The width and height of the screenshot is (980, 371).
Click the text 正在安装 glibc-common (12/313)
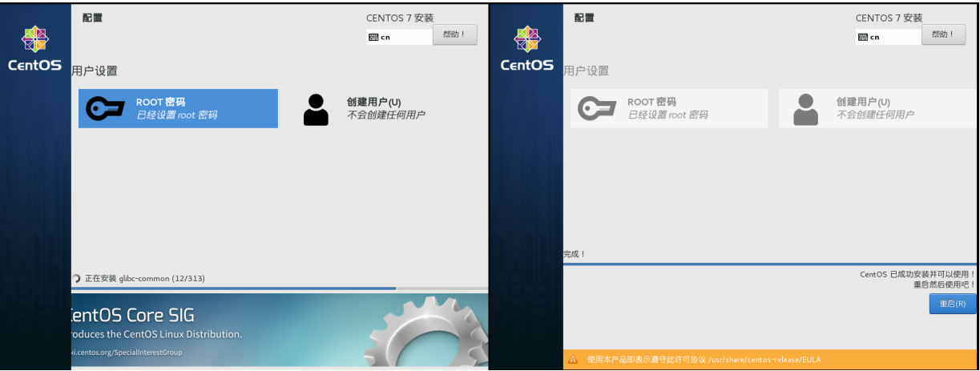click(145, 279)
